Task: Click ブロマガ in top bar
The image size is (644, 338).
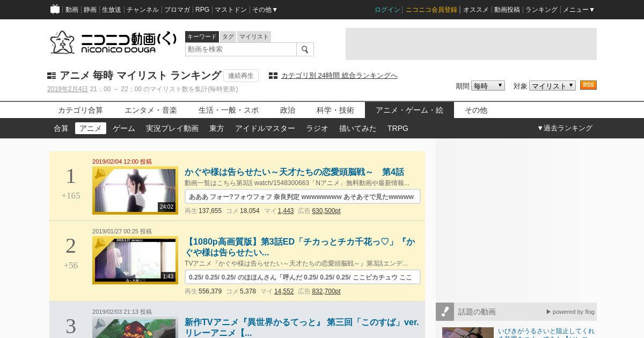Action: (x=177, y=10)
